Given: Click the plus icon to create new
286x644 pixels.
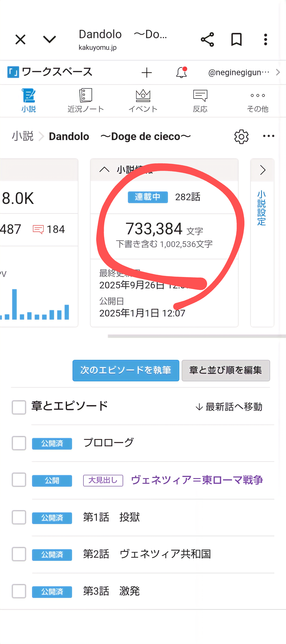Looking at the screenshot, I should coord(146,72).
